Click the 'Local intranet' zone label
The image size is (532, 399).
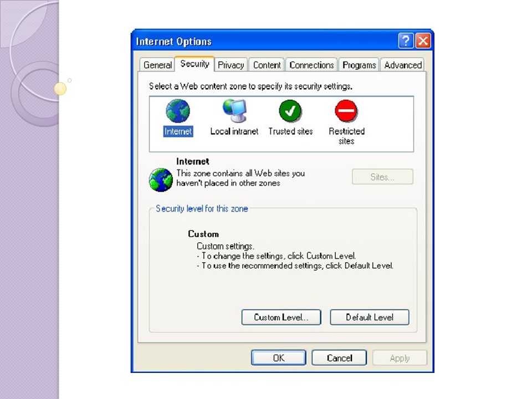(x=234, y=131)
